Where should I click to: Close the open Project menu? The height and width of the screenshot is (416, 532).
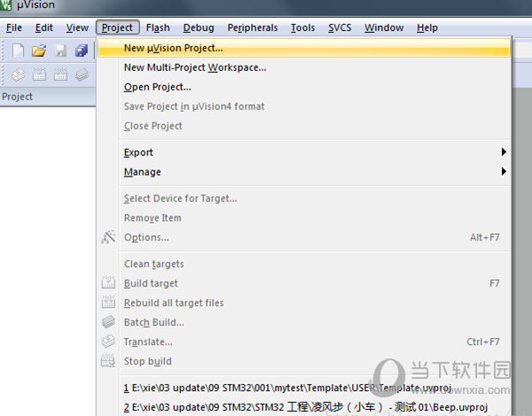[117, 27]
